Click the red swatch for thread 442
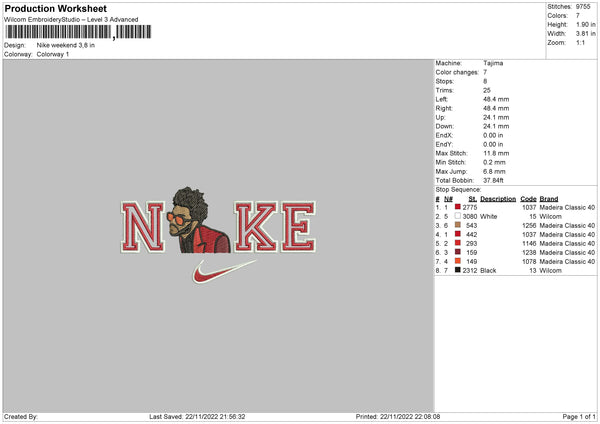This screenshot has height=424, width=600. click(458, 234)
